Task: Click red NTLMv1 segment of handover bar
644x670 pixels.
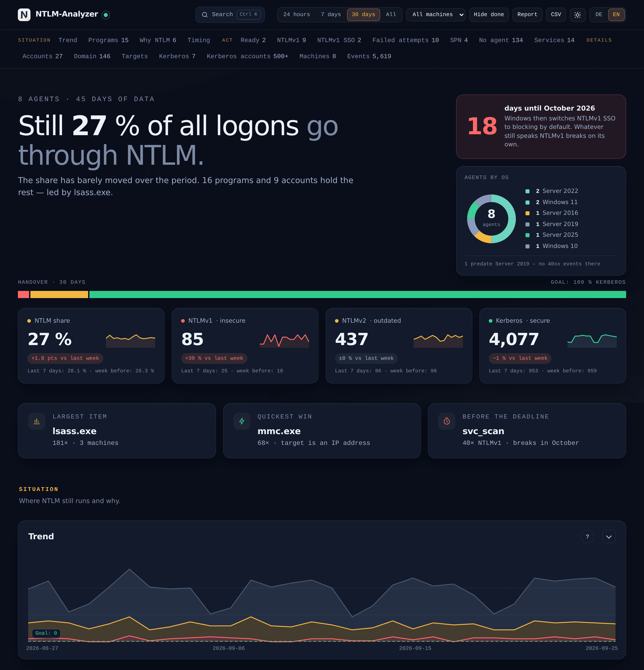Action: pos(23,295)
